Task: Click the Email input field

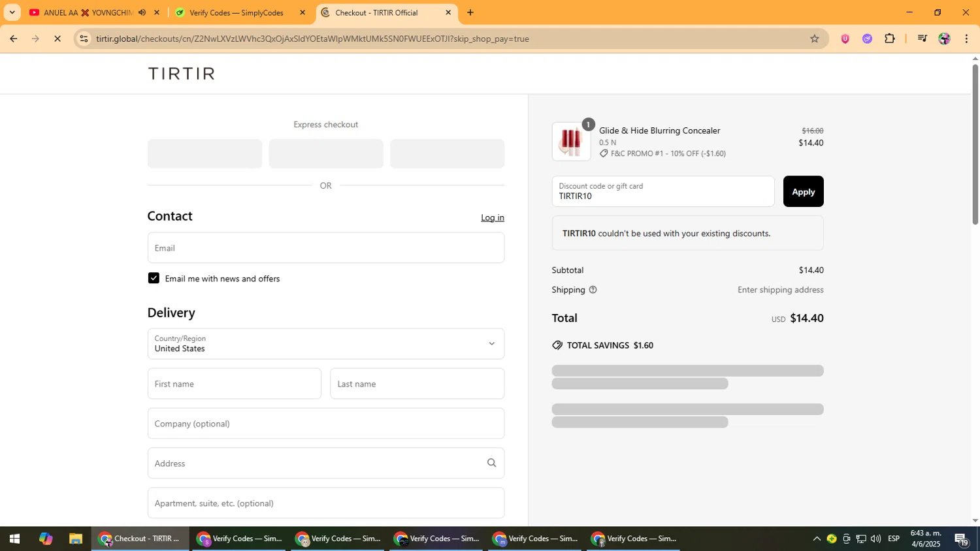Action: pos(326,247)
